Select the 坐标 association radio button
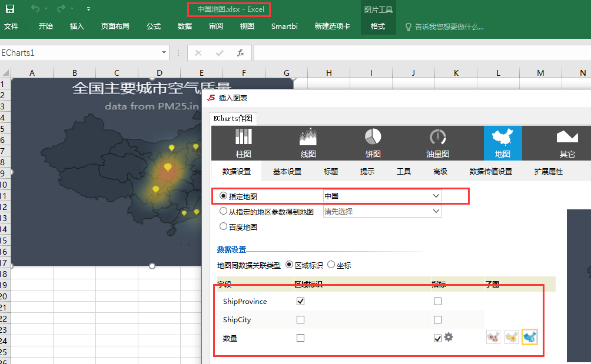This screenshot has height=364, width=591. pos(331,265)
